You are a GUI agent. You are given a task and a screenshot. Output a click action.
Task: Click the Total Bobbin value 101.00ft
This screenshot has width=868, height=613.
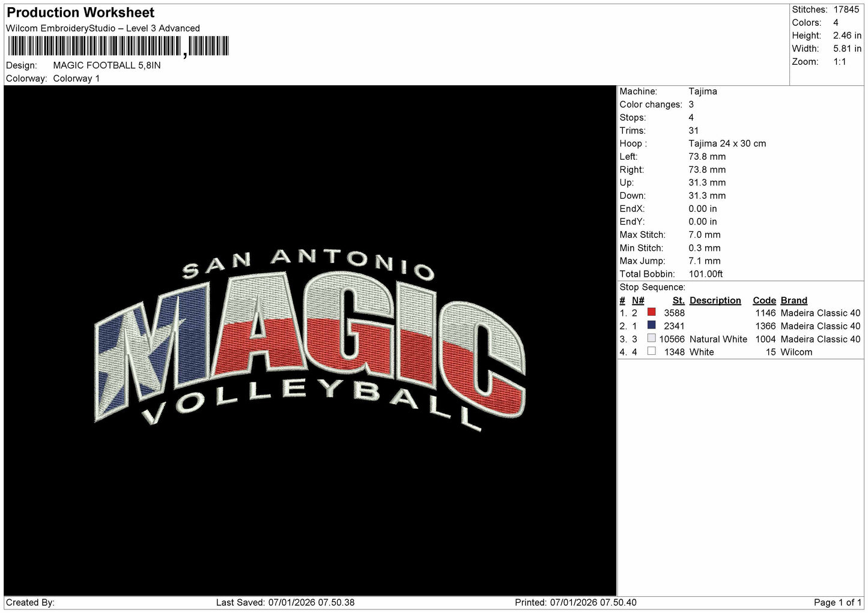706,274
